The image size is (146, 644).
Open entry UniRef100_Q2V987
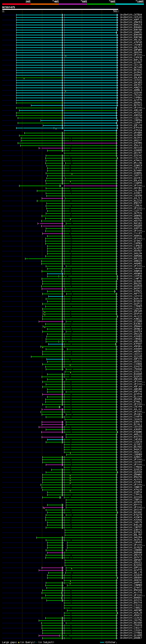coord(131,63)
